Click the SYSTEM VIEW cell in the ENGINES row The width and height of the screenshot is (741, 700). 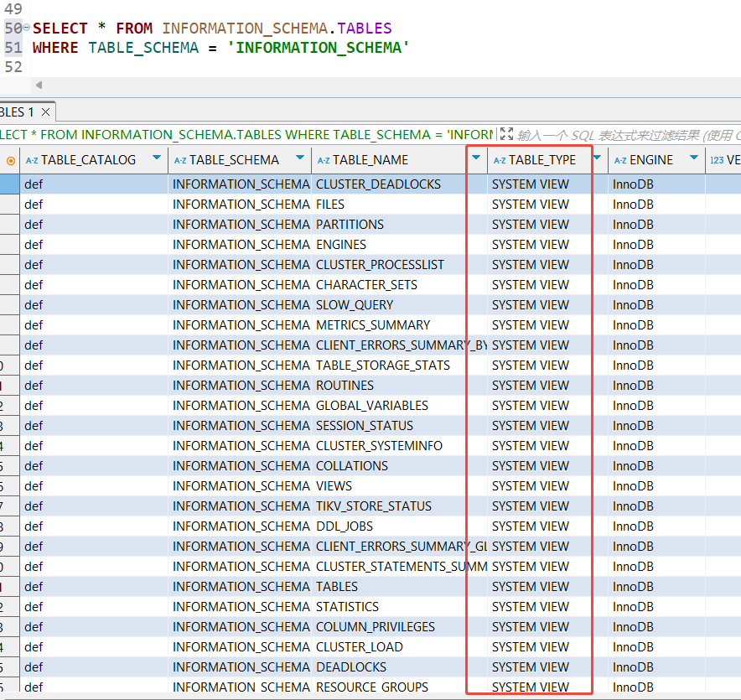click(x=547, y=245)
